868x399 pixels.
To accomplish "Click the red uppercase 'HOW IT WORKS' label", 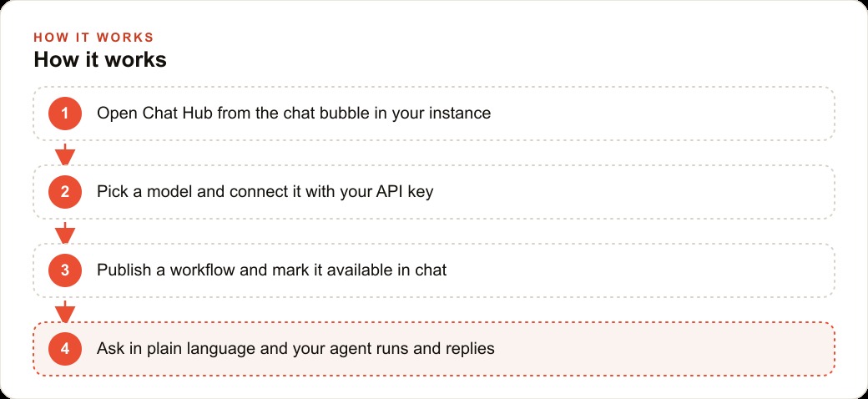I will pyautogui.click(x=93, y=38).
